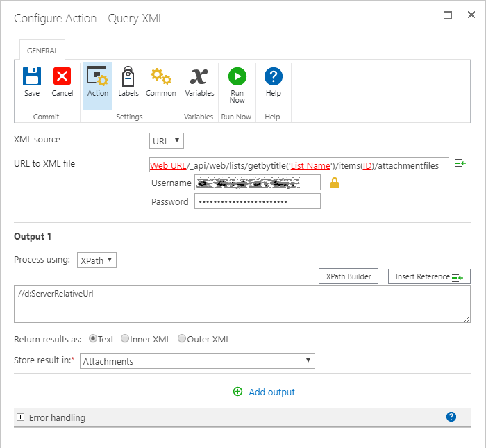Click the Web URL reference in URL field
Image resolution: width=486 pixels, height=448 pixels.
(x=168, y=165)
